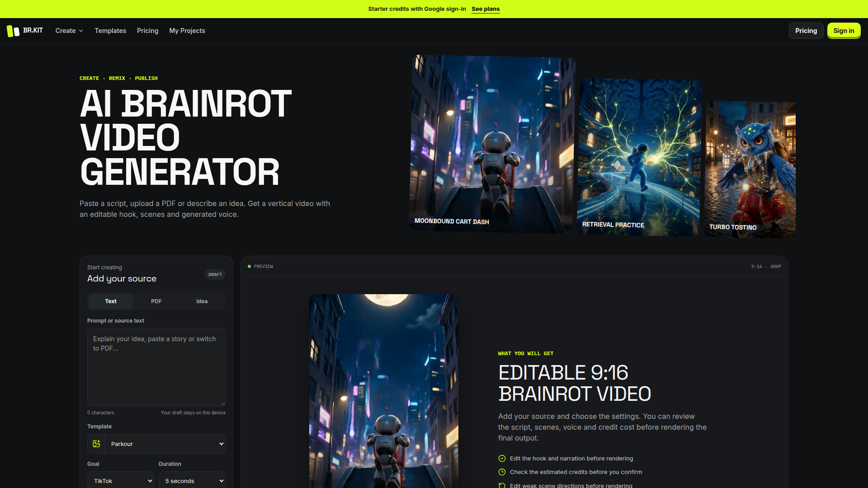Viewport: 868px width, 488px height.
Task: Open Templates in the navigation bar
Action: (x=110, y=31)
